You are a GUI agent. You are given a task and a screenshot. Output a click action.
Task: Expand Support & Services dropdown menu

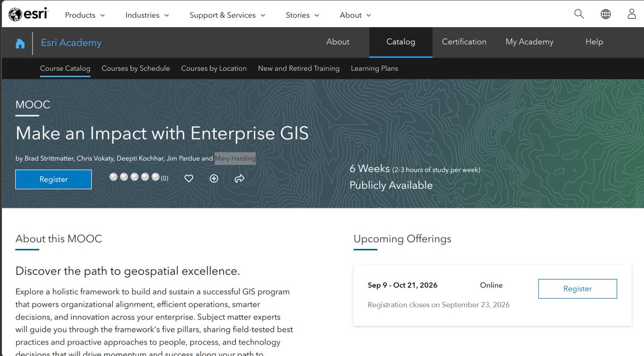point(228,15)
